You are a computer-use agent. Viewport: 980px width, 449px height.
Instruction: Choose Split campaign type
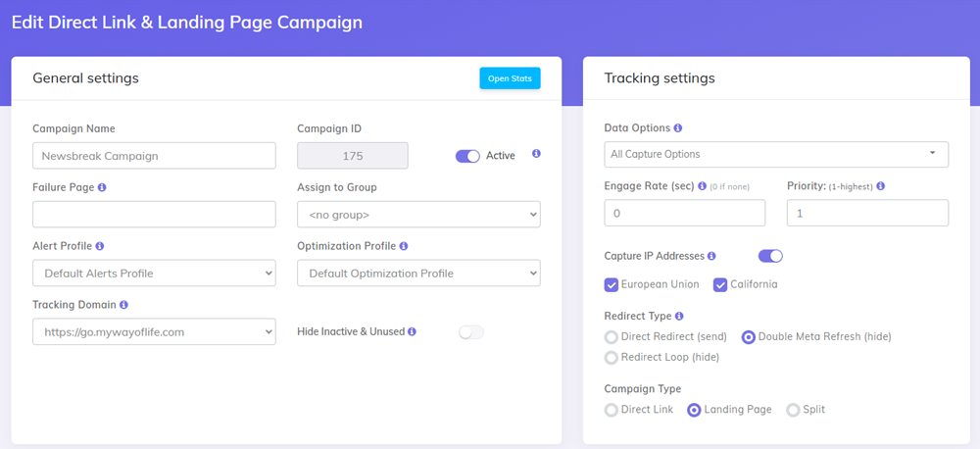pos(794,410)
